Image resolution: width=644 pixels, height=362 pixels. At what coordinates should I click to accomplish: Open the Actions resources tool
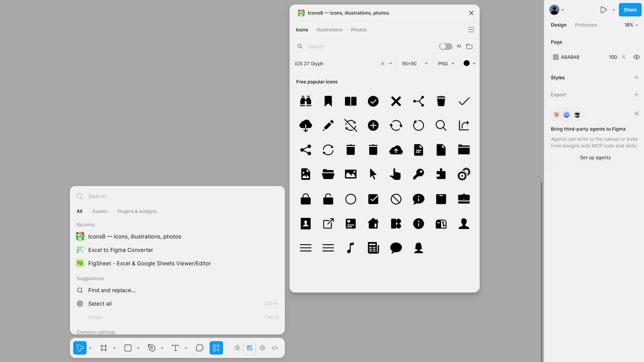coord(216,348)
